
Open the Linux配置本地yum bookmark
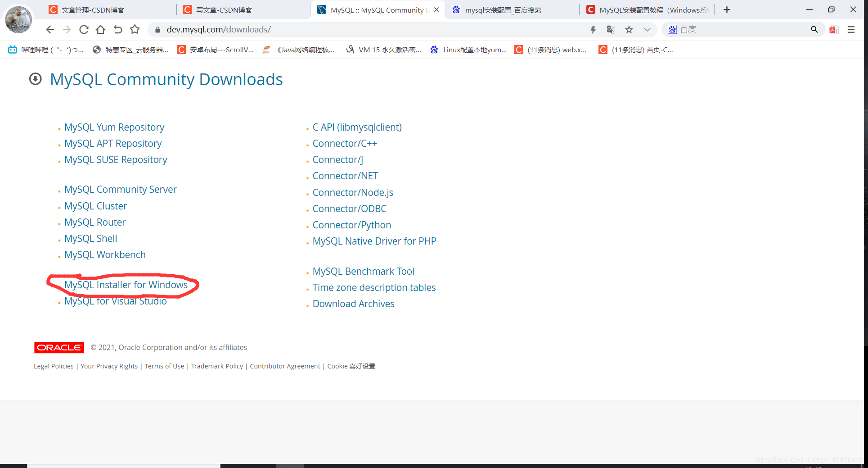pyautogui.click(x=468, y=50)
